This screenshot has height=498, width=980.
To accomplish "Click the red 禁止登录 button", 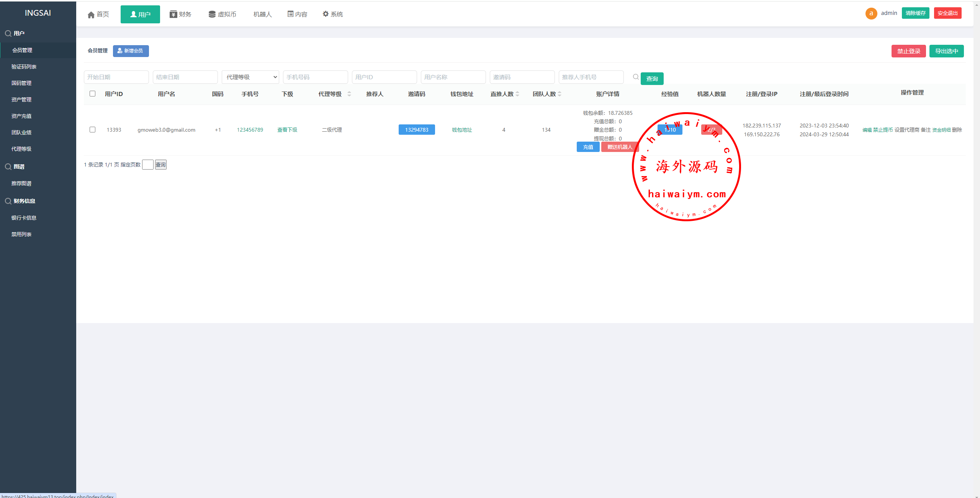I will pyautogui.click(x=908, y=51).
